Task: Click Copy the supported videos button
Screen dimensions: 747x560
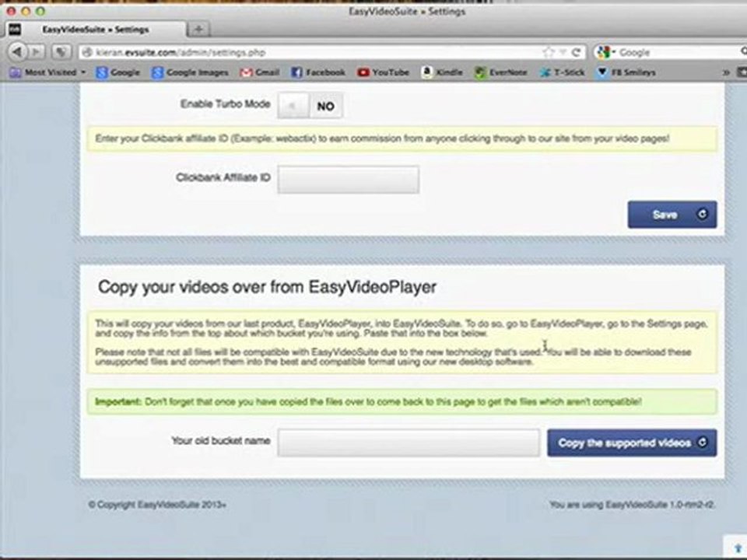Action: (x=632, y=443)
